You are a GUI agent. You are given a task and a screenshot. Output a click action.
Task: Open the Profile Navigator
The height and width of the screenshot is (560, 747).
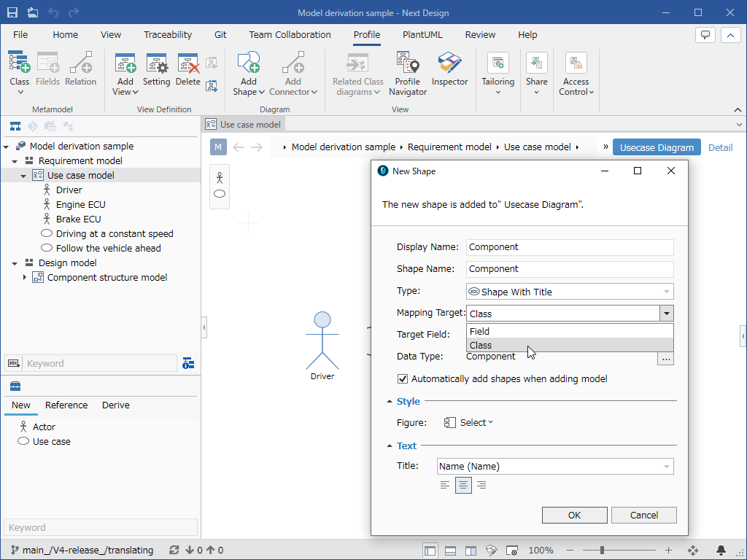(407, 74)
